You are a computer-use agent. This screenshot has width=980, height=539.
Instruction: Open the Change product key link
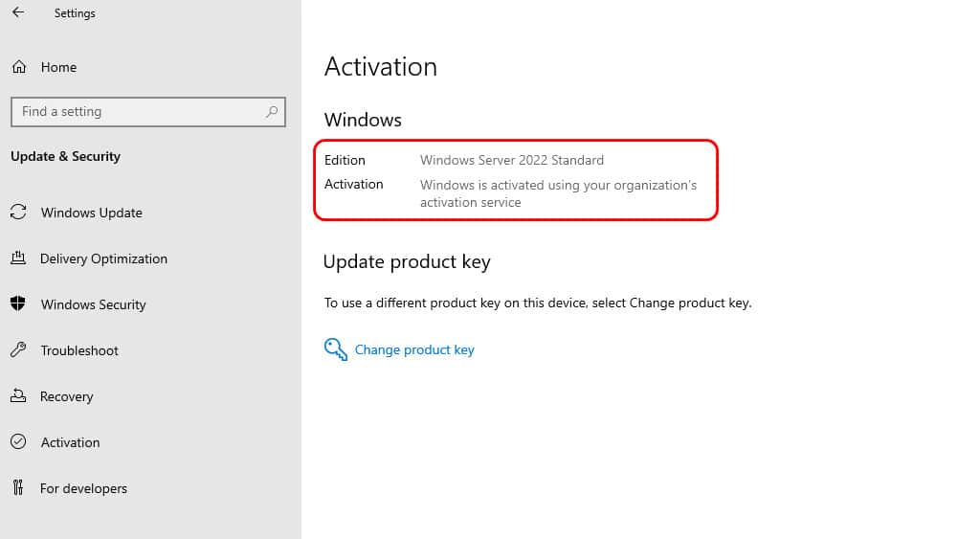pos(414,350)
